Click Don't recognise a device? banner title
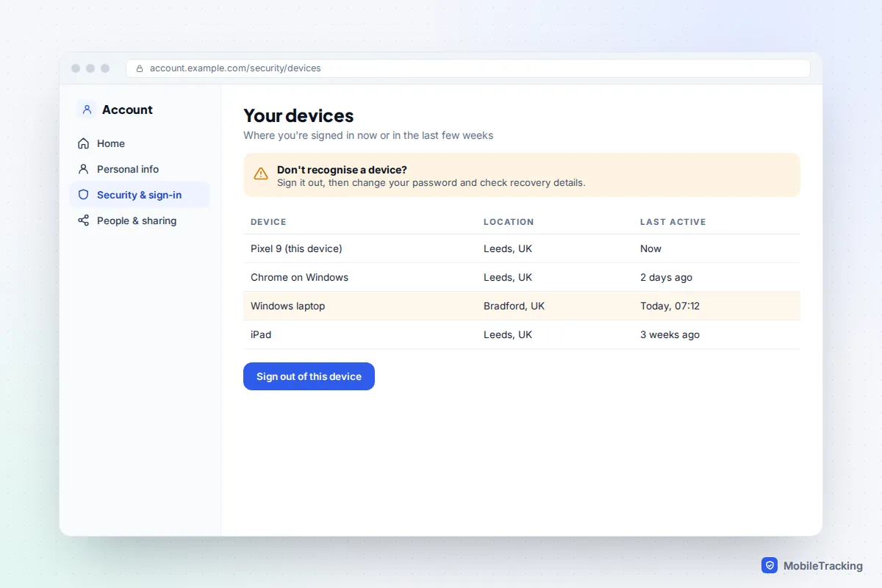882x588 pixels. click(342, 170)
